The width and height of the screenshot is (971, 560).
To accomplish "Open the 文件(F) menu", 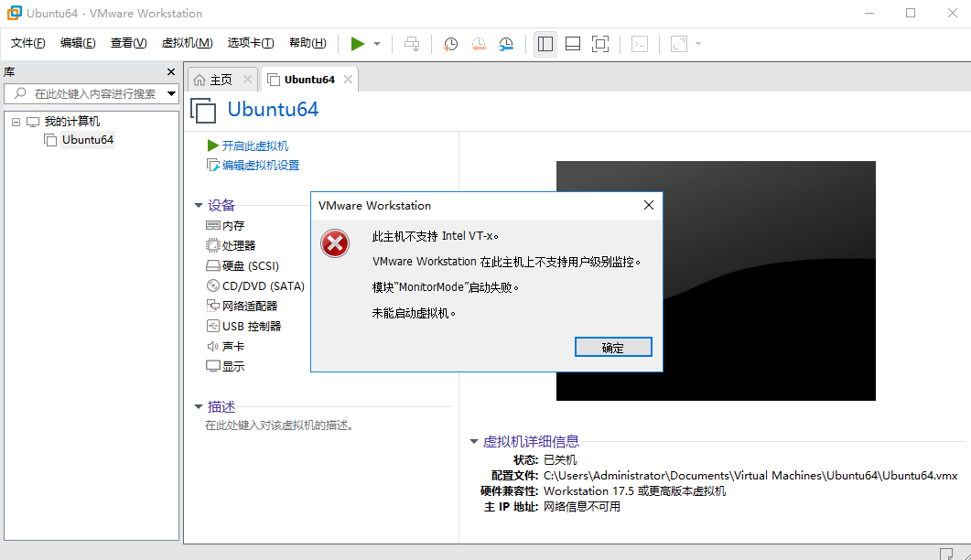I will (27, 43).
